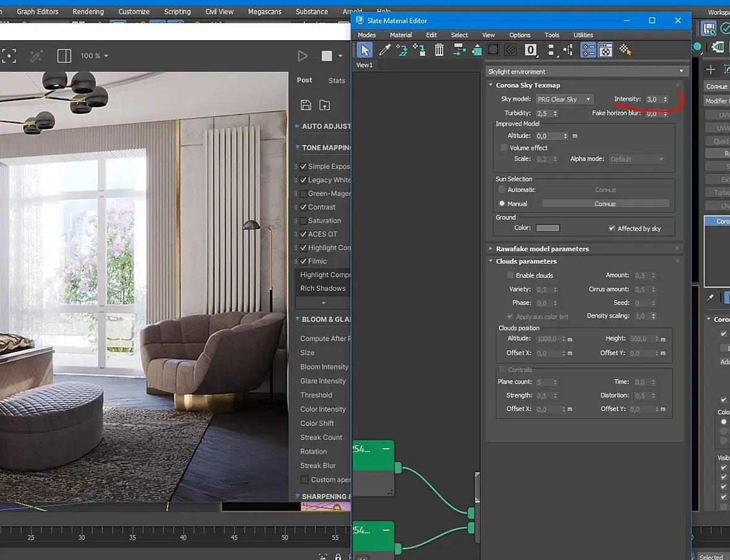Select the Automatic sun selection radio button
The width and height of the screenshot is (730, 560).
coord(502,190)
